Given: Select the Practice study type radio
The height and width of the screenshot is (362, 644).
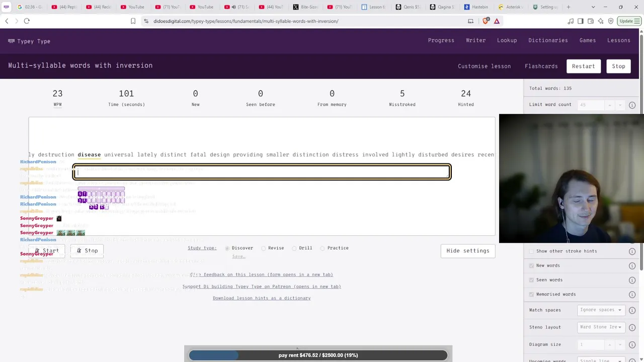Looking at the screenshot, I should tap(323, 248).
